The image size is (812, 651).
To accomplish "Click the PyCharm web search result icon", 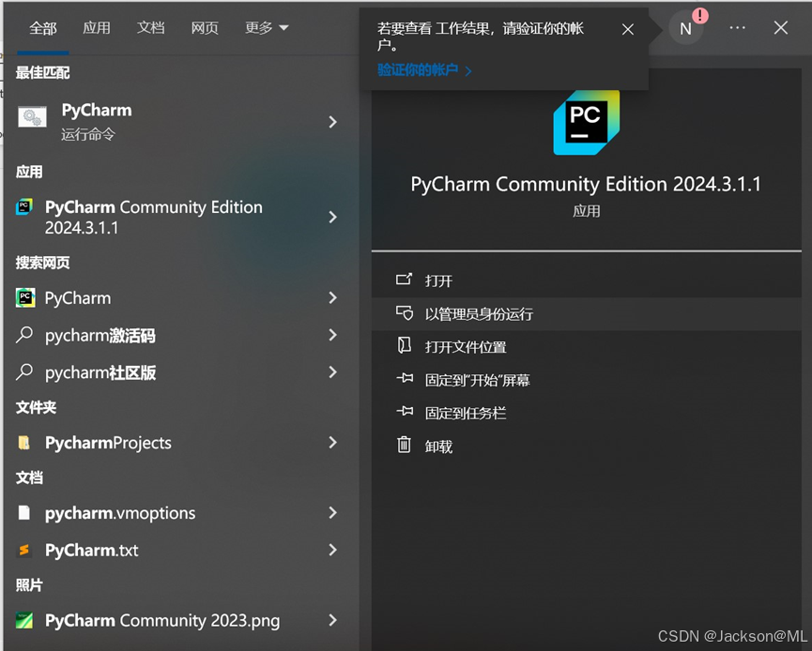I will 25,297.
